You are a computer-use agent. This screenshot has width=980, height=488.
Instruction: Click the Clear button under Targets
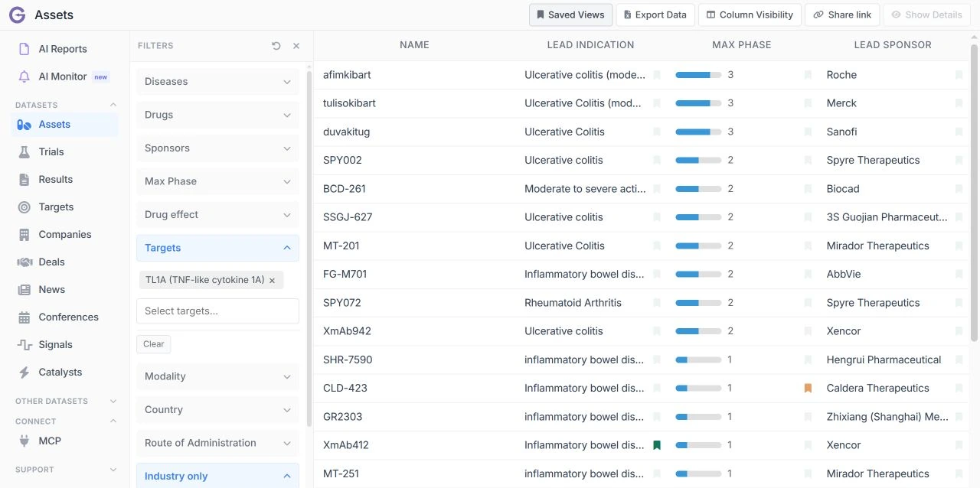(x=153, y=344)
